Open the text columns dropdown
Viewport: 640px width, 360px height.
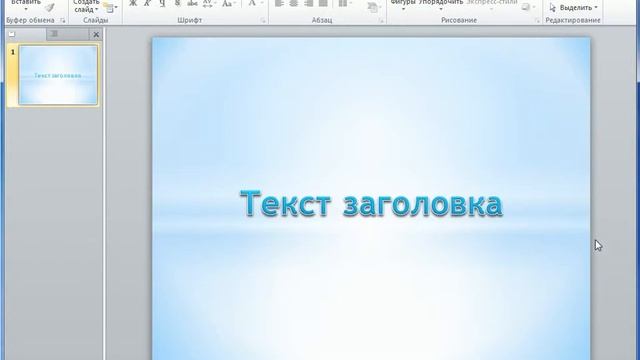344,4
